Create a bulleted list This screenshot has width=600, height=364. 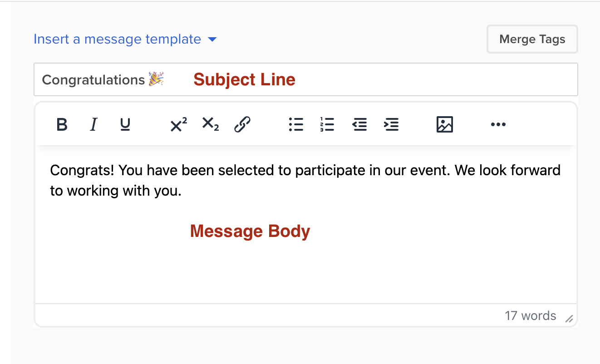point(296,124)
